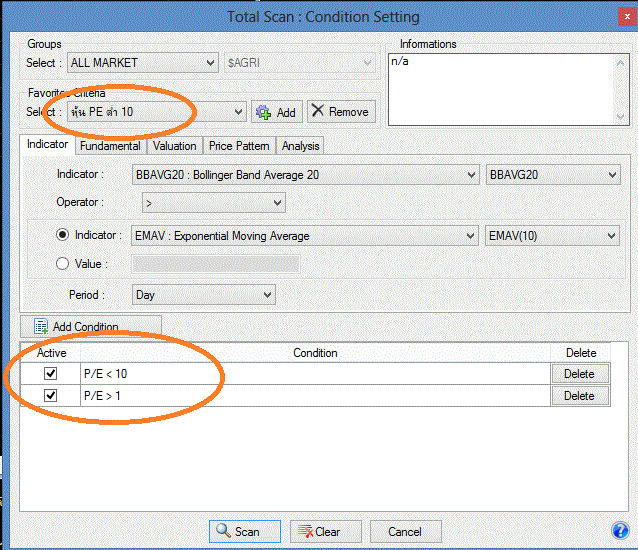Open the Favorite Criteria select dropdown
The width and height of the screenshot is (638, 550).
(157, 112)
